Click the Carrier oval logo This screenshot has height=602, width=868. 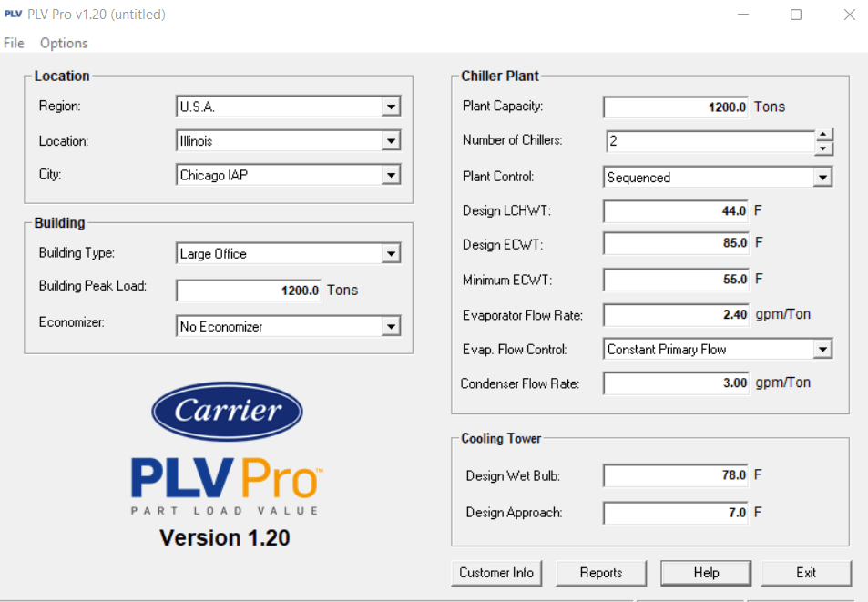coord(226,411)
